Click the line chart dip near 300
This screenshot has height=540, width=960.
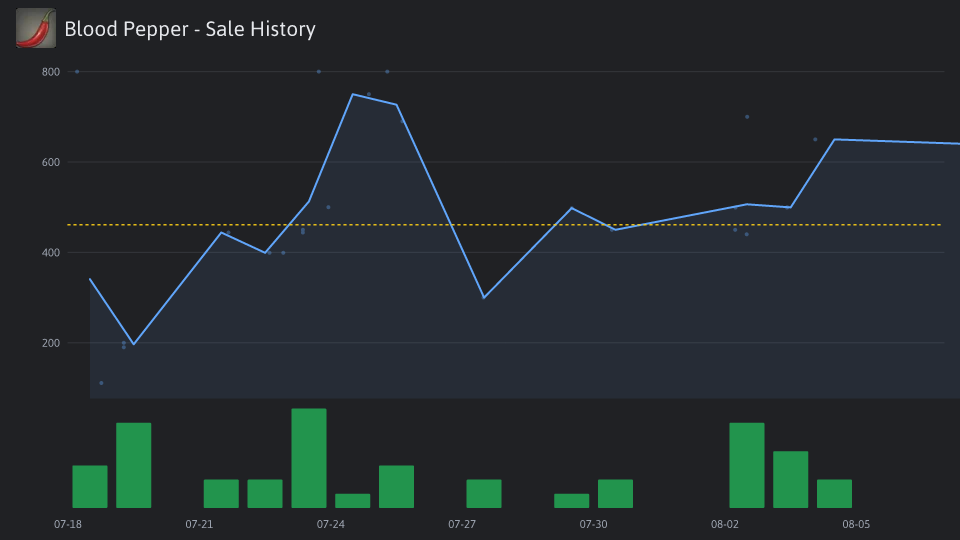pos(484,298)
